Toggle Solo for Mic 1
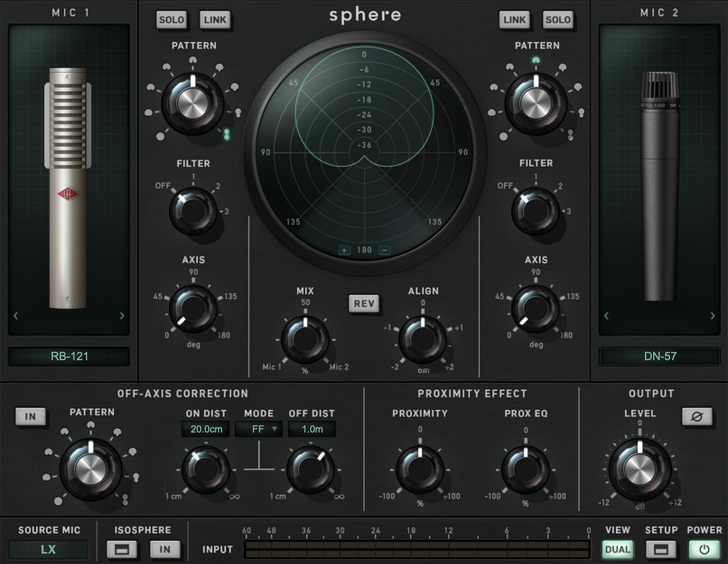This screenshot has height=564, width=728. [x=172, y=20]
